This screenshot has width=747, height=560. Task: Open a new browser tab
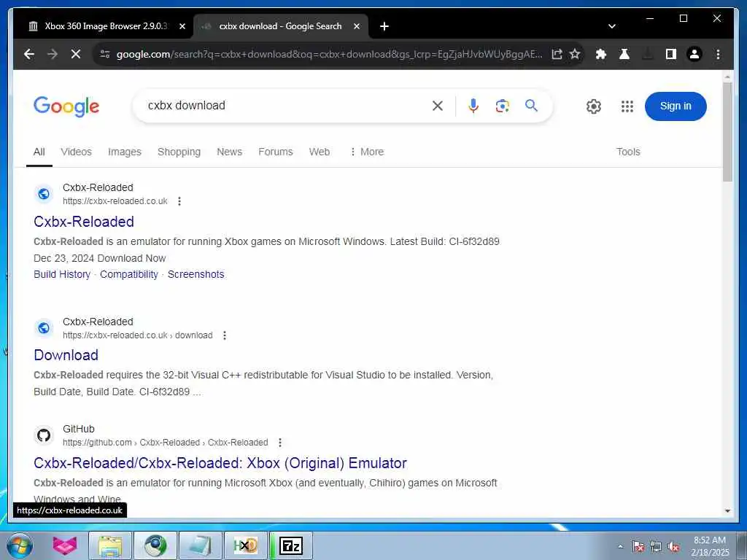tap(384, 26)
